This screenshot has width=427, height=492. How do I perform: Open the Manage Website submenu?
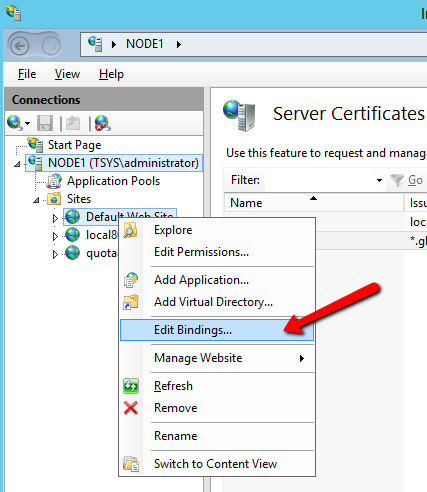pyautogui.click(x=217, y=358)
